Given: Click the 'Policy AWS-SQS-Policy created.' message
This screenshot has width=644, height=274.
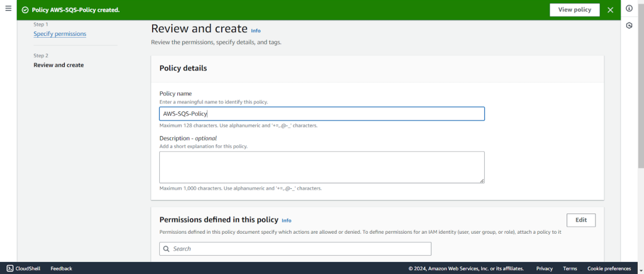Looking at the screenshot, I should point(76,10).
